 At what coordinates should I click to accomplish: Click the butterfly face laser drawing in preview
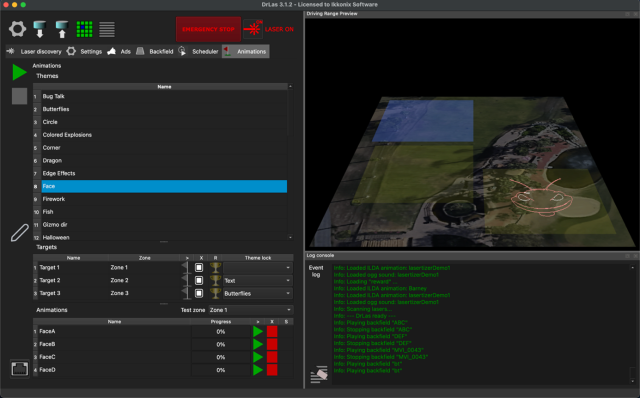coord(541,197)
